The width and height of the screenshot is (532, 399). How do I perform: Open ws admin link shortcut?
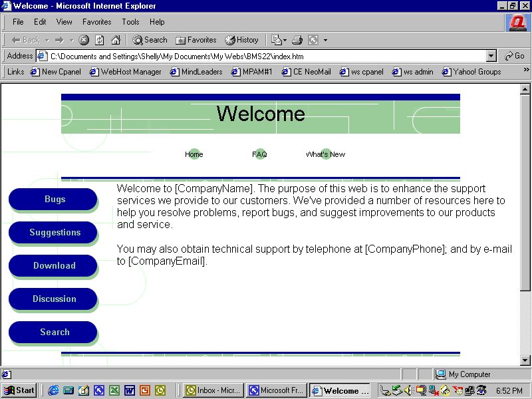click(x=412, y=72)
